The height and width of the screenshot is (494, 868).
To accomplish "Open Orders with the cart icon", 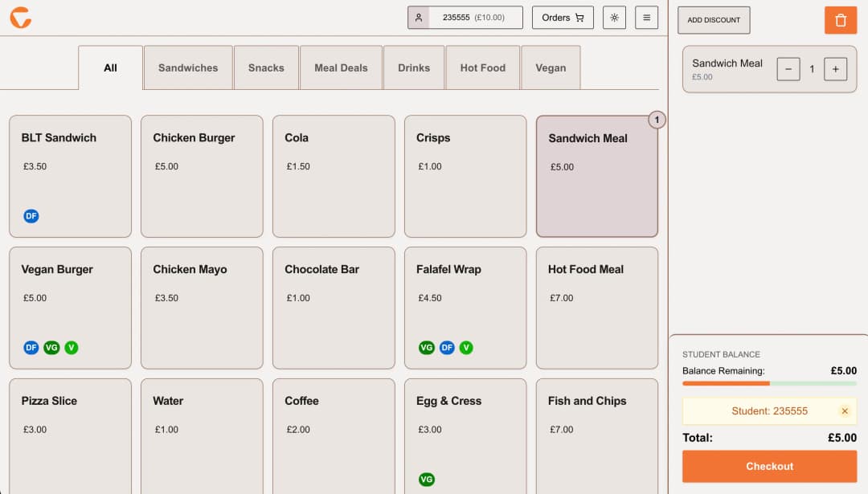I will click(x=563, y=18).
